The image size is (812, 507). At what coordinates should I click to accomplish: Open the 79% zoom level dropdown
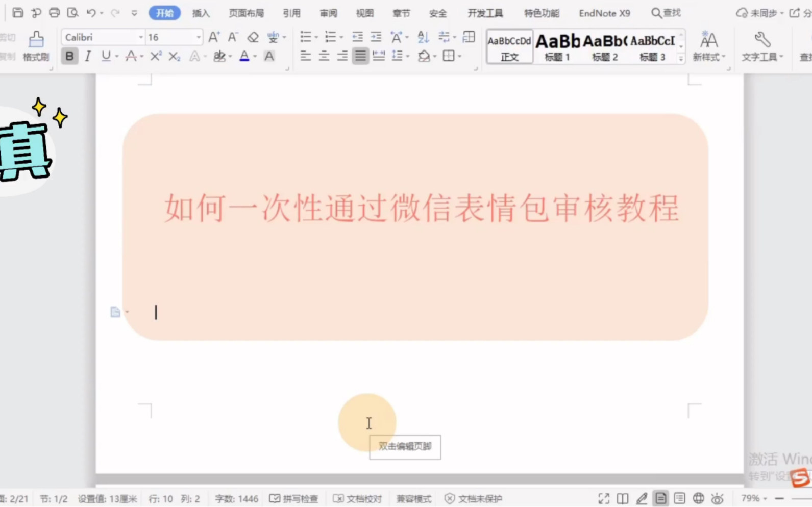pyautogui.click(x=754, y=498)
